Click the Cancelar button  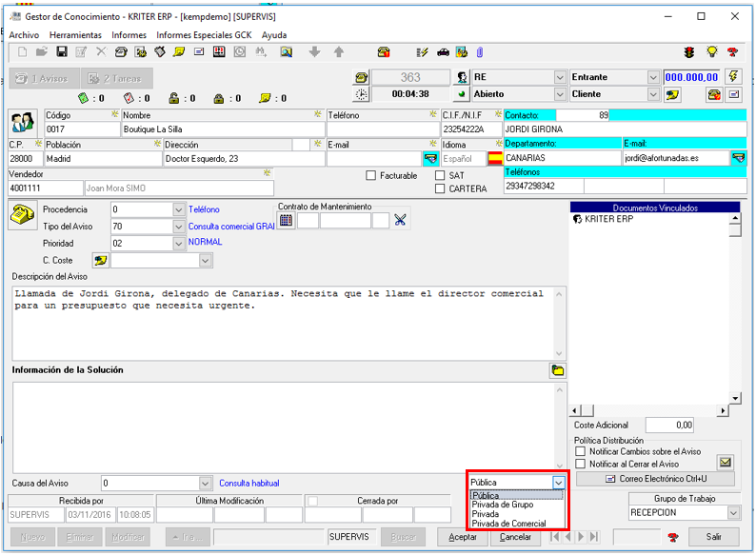pos(515,537)
